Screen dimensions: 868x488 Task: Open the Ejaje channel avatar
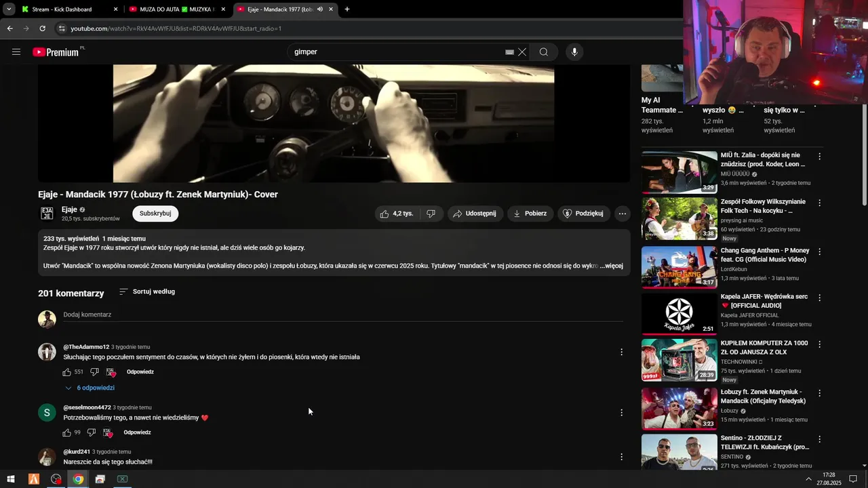click(x=47, y=213)
